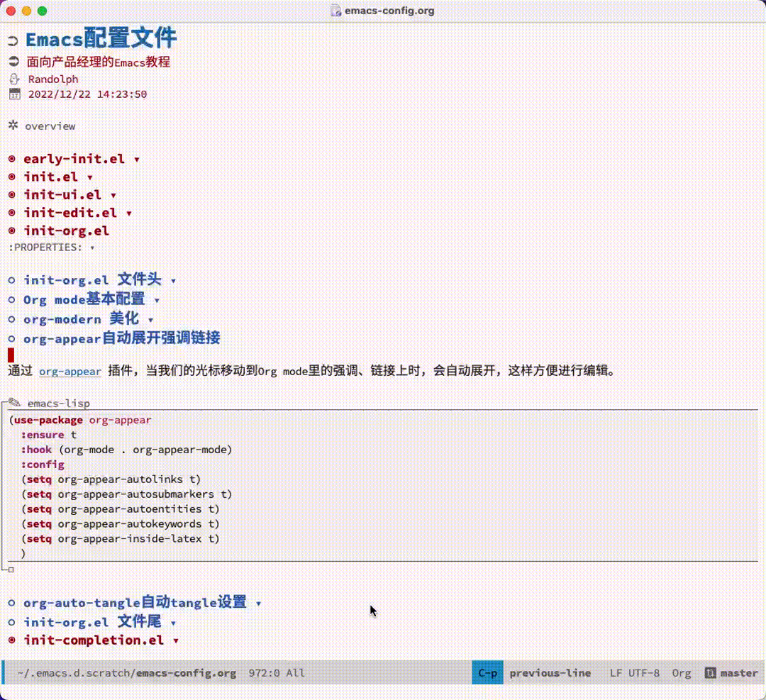Screen dimensions: 766x700
Task: Click the bullet icon of early-init.el
Action: tap(12, 159)
